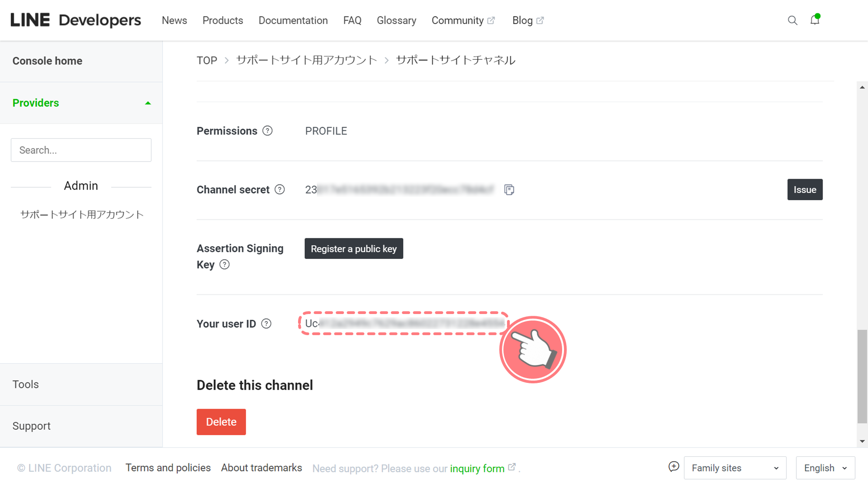Click the vertical scrollbar thumb
The width and height of the screenshot is (868, 488).
click(x=862, y=376)
